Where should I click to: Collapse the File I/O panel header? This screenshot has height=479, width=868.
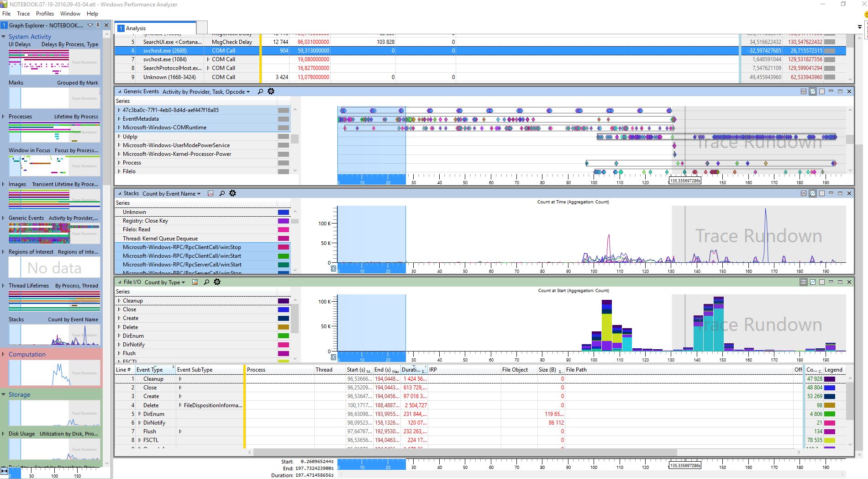coord(120,282)
